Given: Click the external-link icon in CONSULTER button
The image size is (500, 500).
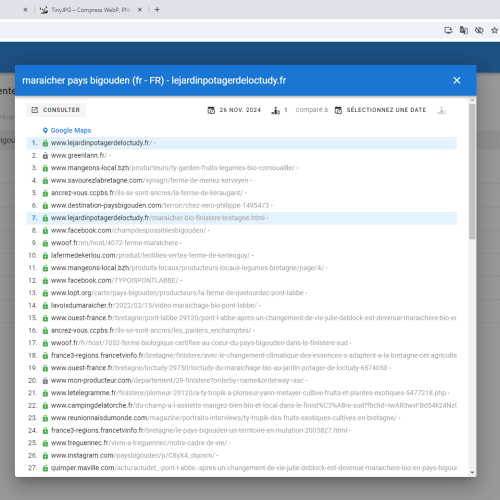Looking at the screenshot, I should [35, 110].
